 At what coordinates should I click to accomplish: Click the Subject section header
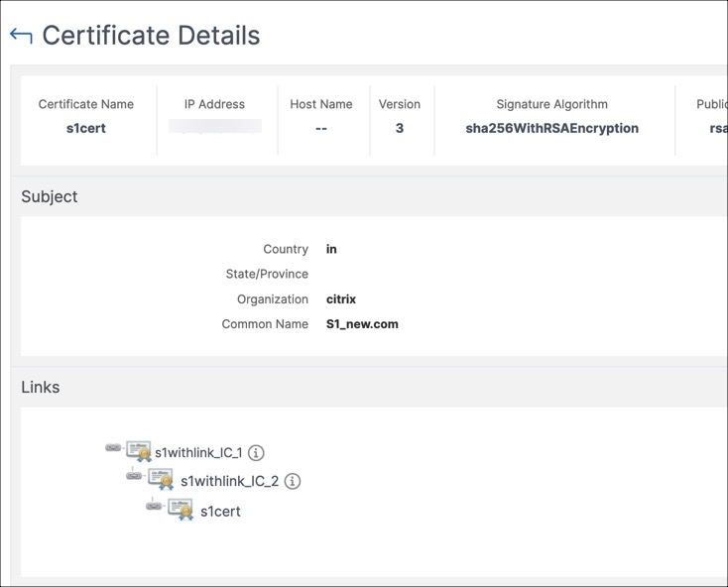point(50,196)
